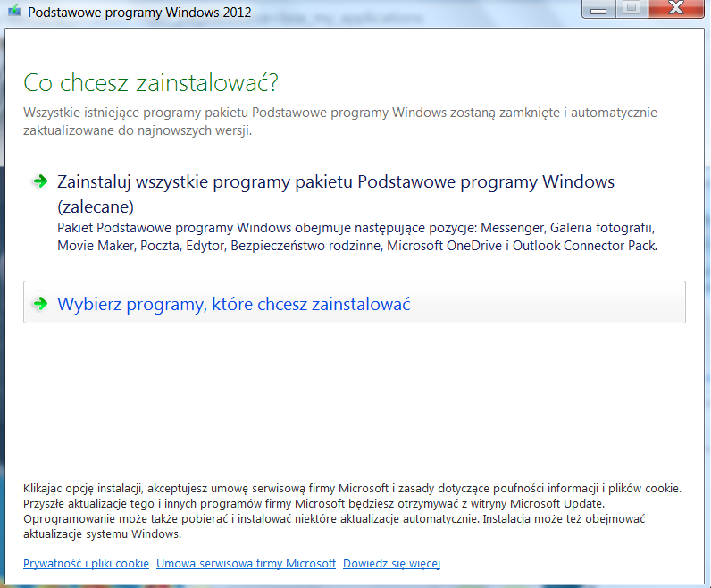Screen dimensions: 711x588
Task: Click the "Co chcesz zainstalować?" heading
Action: [151, 82]
